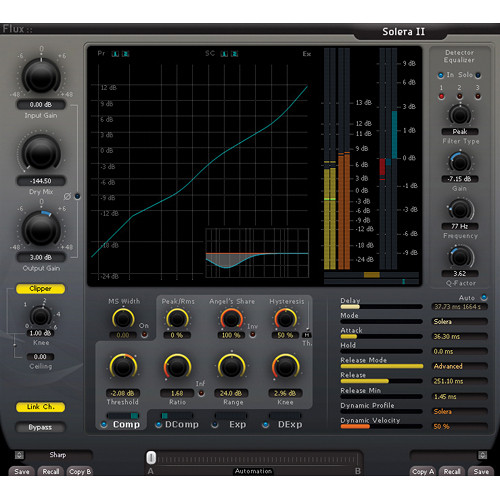Click the Dynamic Velocity slider bar
This screenshot has height=500, width=500.
coord(381,426)
